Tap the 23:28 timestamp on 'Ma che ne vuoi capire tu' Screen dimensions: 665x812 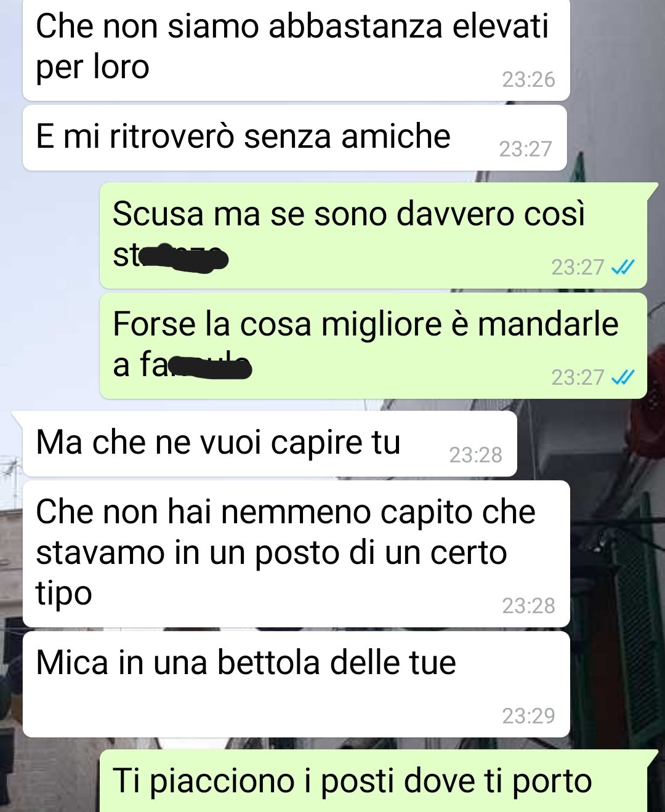(475, 455)
